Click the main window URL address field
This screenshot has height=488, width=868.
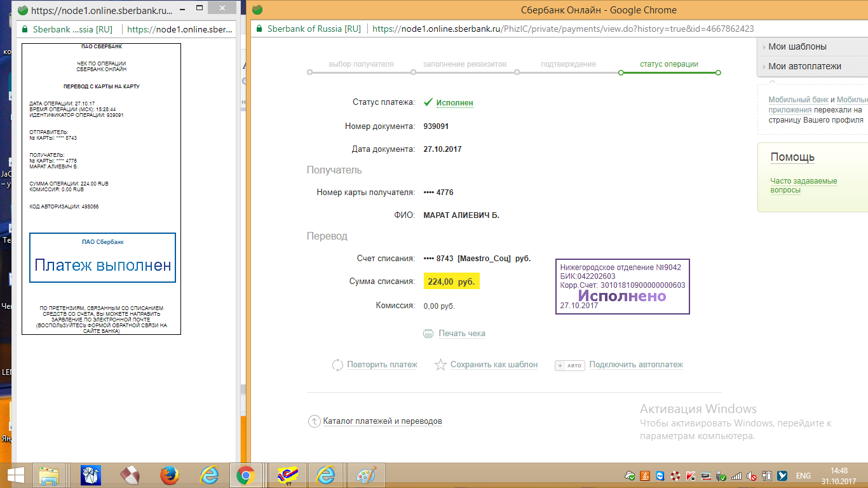(x=563, y=29)
